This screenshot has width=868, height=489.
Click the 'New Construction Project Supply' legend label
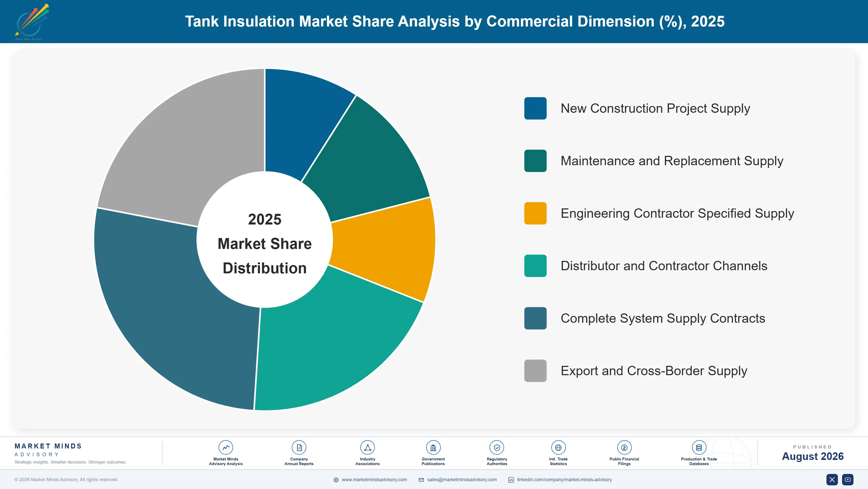(655, 109)
